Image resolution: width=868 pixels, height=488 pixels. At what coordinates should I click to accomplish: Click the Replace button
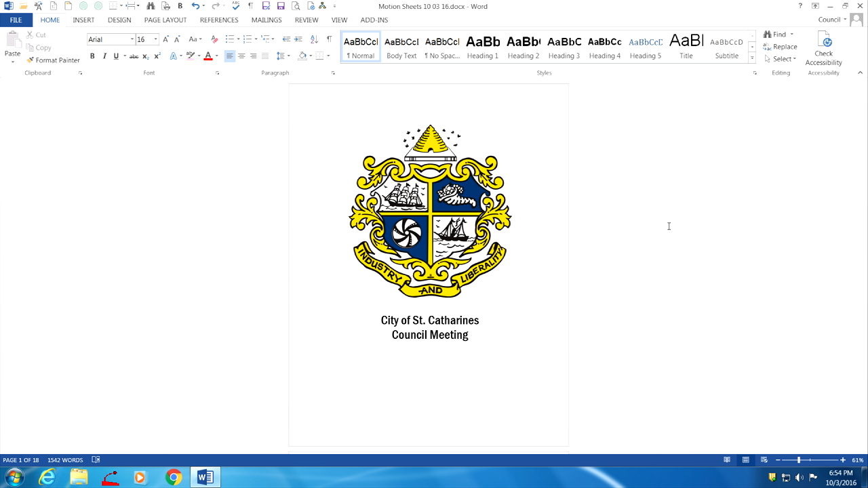[x=780, y=47]
